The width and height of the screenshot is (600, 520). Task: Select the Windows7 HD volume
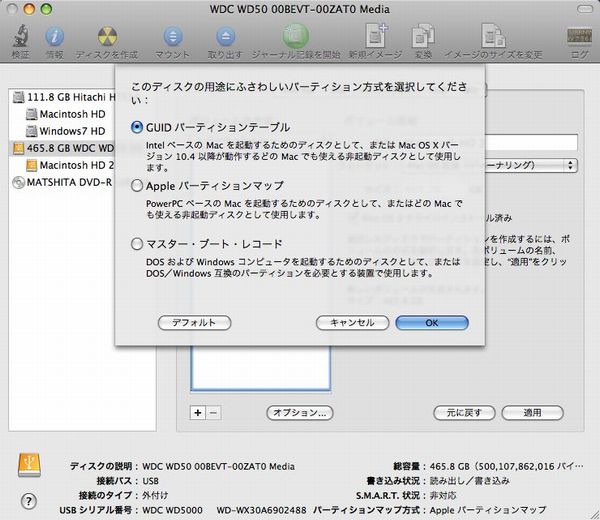tap(66, 131)
